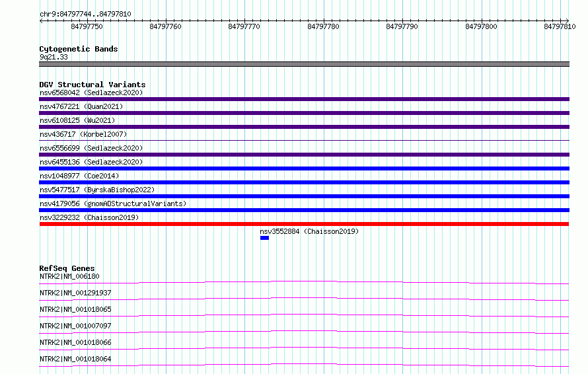The width and height of the screenshot is (588, 374).
Task: Click the Cytogenetic Bands track title
Action: tap(79, 49)
